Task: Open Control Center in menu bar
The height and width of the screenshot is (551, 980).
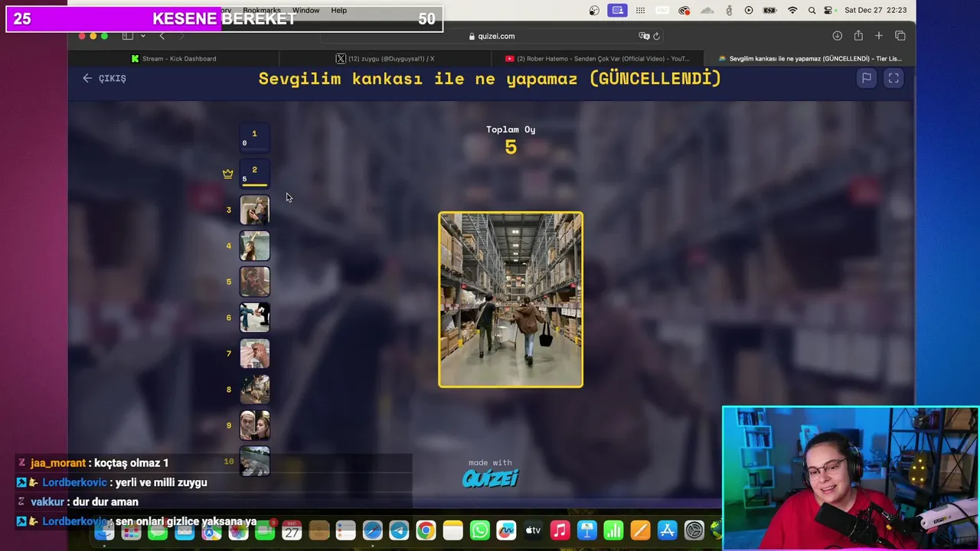Action: pyautogui.click(x=828, y=11)
